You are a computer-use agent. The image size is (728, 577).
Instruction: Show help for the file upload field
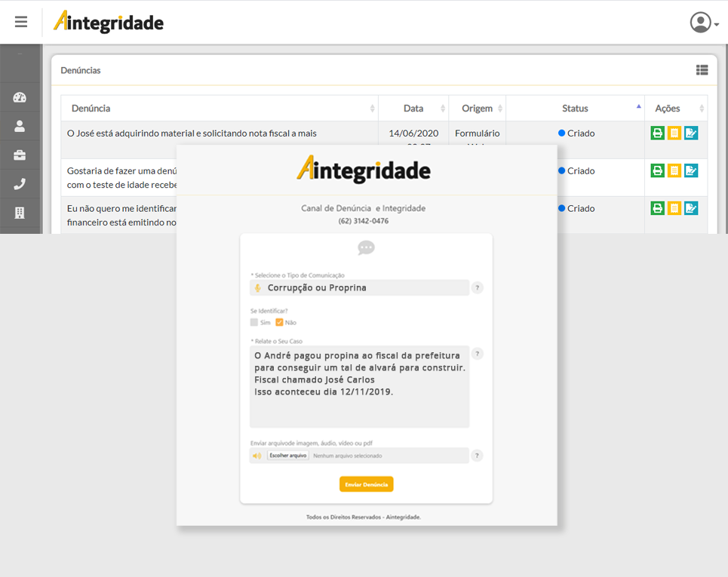pyautogui.click(x=478, y=456)
